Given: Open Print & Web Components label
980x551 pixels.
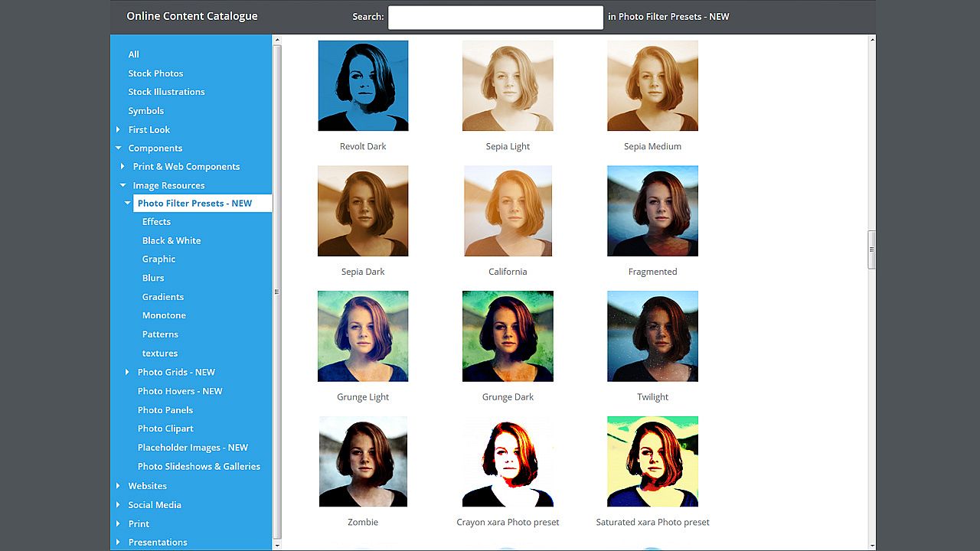Looking at the screenshot, I should tap(186, 167).
